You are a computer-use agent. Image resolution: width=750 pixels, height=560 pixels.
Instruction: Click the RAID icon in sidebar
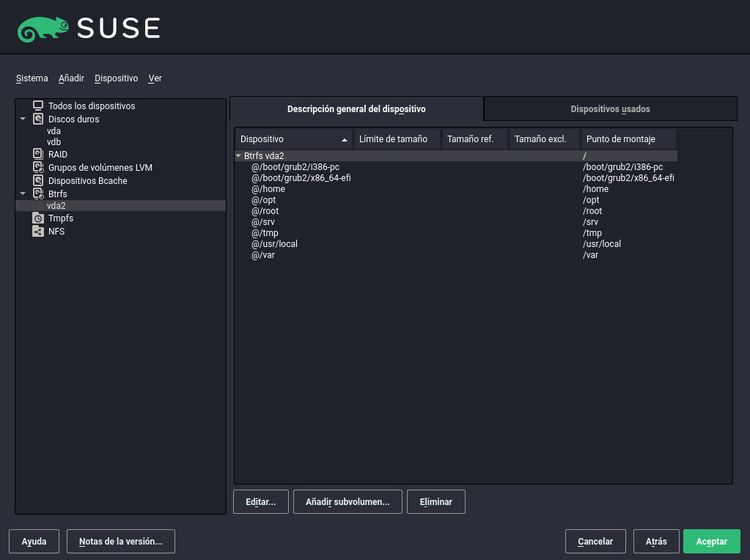pos(38,155)
